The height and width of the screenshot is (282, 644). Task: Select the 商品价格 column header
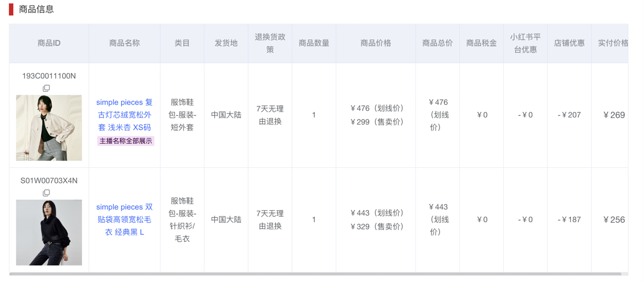pos(376,43)
